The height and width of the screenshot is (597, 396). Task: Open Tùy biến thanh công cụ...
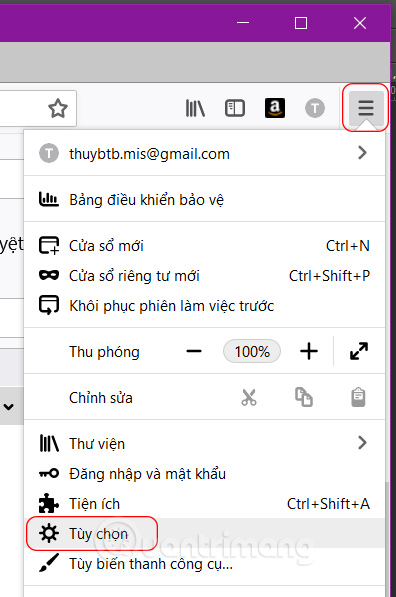tap(204, 563)
